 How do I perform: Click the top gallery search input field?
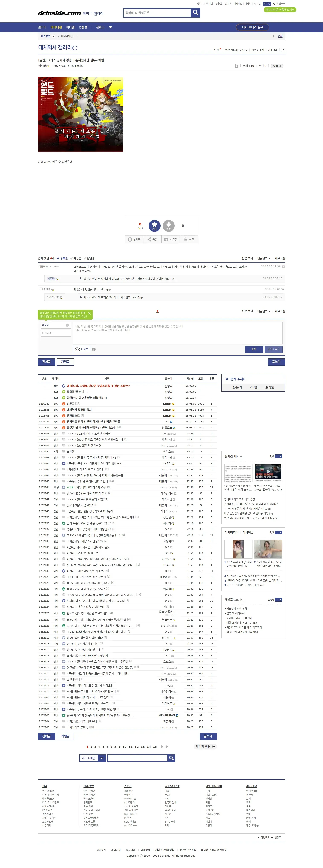[157, 13]
